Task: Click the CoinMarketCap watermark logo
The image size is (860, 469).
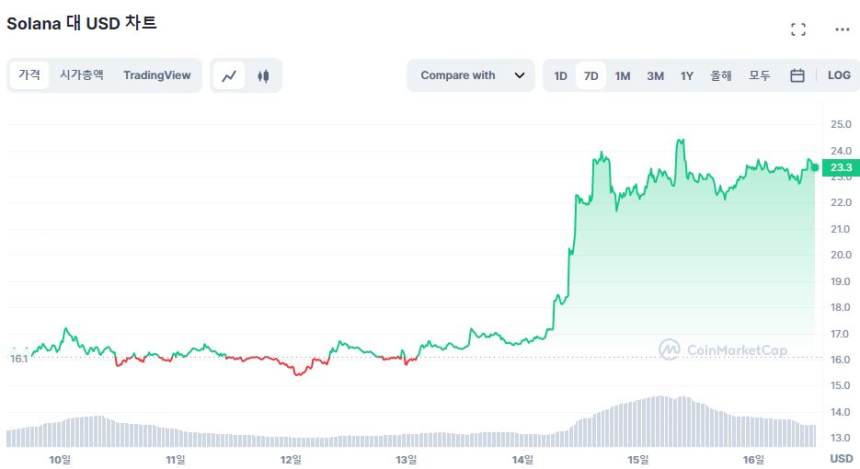Action: tap(722, 350)
